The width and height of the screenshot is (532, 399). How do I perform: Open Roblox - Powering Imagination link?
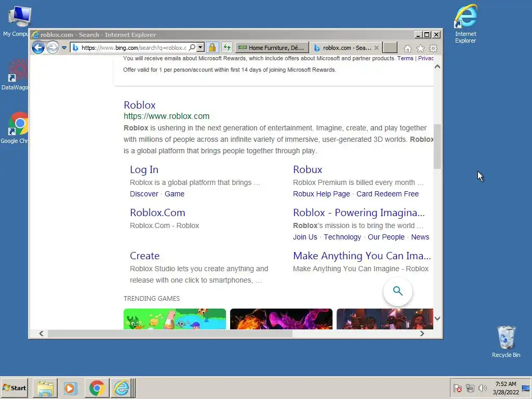(358, 212)
